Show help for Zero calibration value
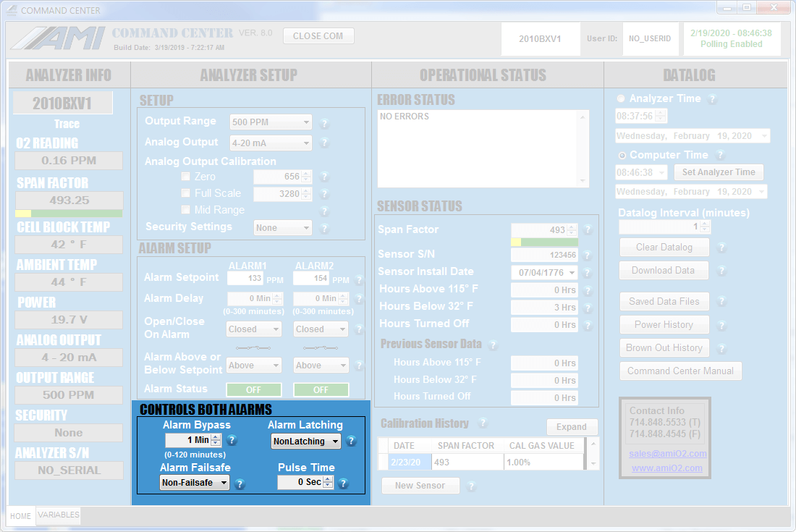 coord(325,177)
